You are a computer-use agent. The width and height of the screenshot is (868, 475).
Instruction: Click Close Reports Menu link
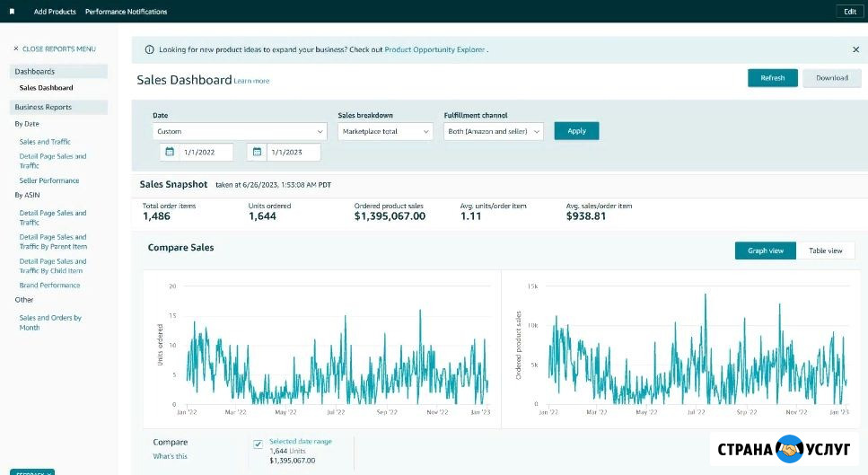click(59, 48)
